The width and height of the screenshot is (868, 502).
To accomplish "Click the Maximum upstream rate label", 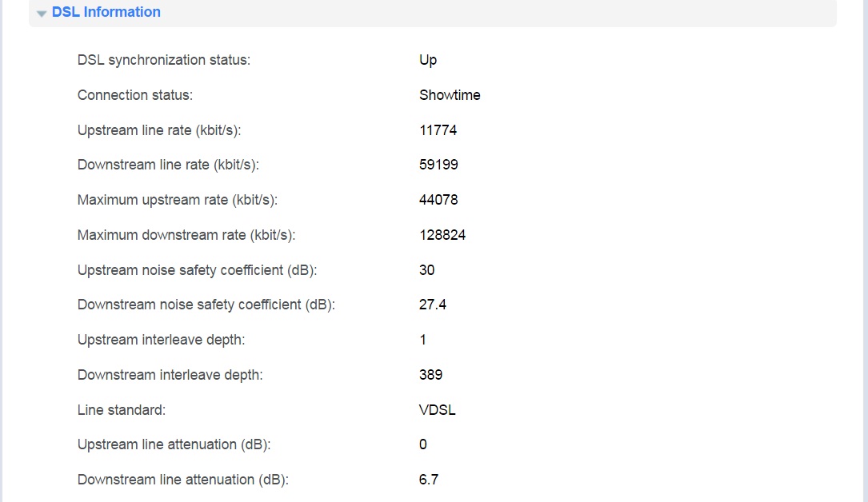I will click(x=178, y=200).
